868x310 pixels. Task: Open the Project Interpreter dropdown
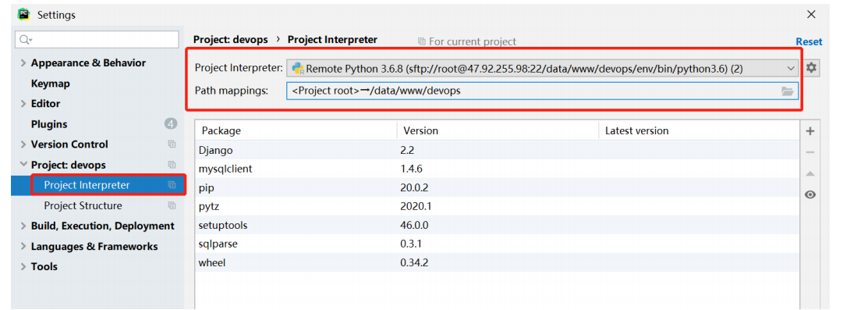pos(543,68)
